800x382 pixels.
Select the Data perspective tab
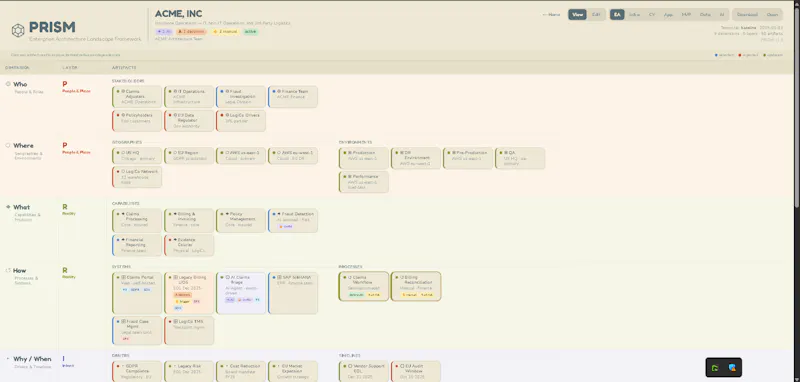(705, 15)
